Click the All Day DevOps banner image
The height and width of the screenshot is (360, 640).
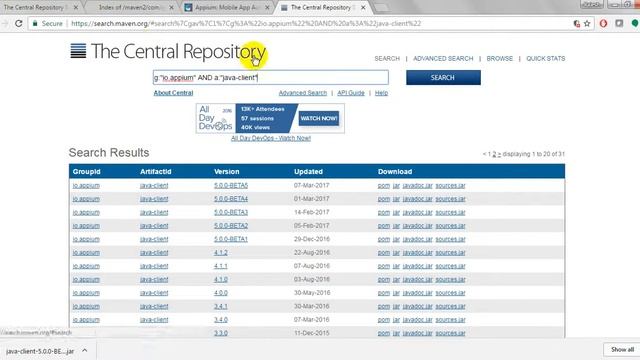tap(270, 118)
